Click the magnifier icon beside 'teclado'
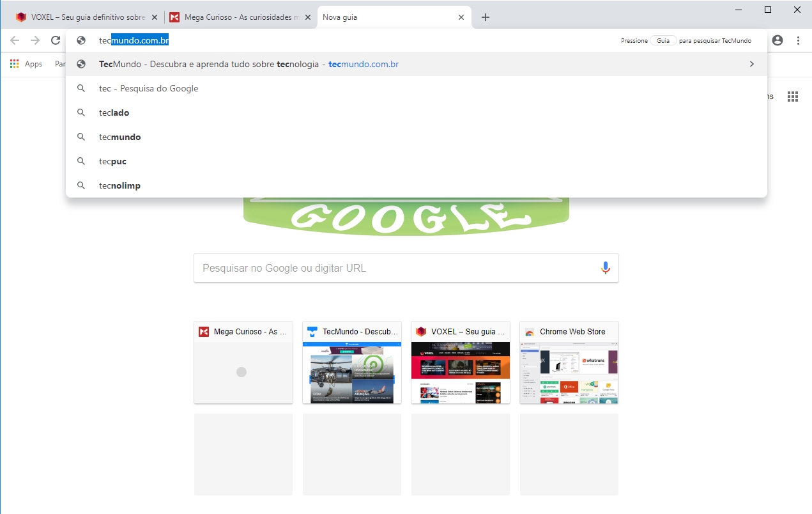Viewport: 812px width, 514px height. pos(81,113)
